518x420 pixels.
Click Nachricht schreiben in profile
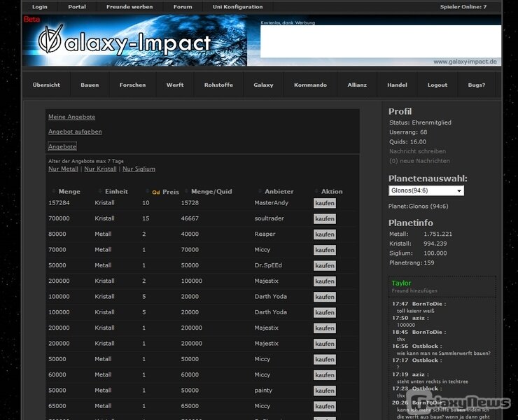418,151
